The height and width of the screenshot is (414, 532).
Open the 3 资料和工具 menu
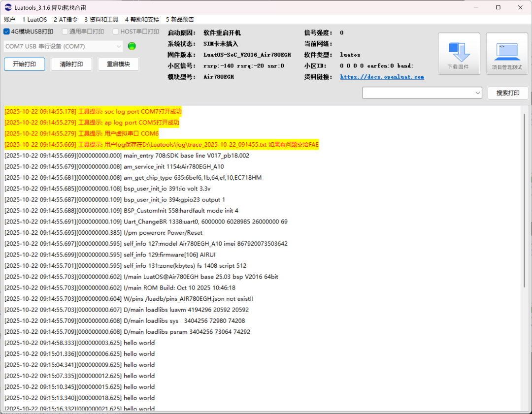point(101,19)
